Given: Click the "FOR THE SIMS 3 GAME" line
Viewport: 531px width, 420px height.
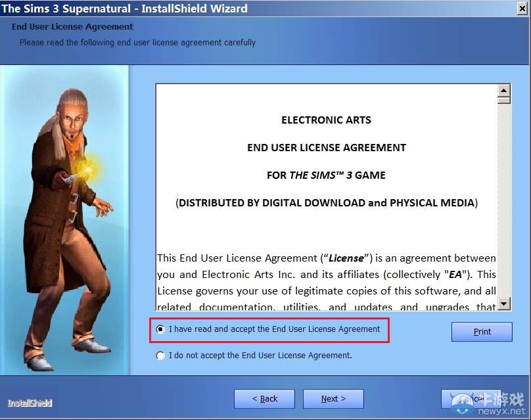Looking at the screenshot, I should [x=326, y=175].
